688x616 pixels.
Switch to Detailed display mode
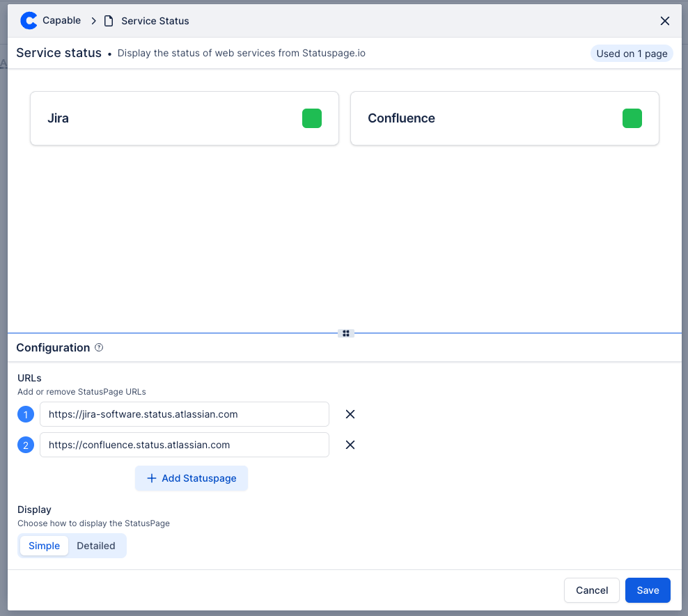96,546
